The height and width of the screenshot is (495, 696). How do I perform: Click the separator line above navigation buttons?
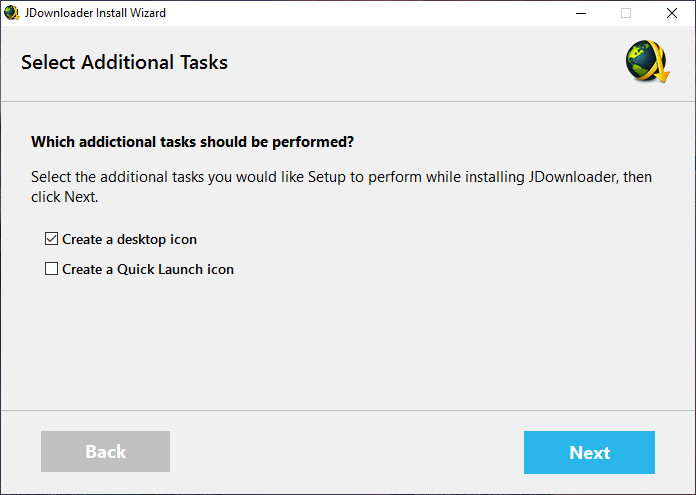click(348, 410)
